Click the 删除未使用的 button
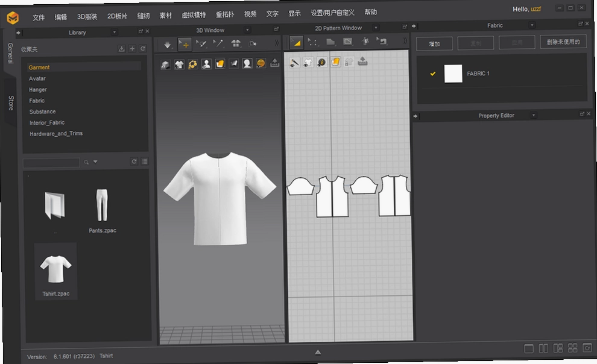The height and width of the screenshot is (364, 597). [563, 42]
